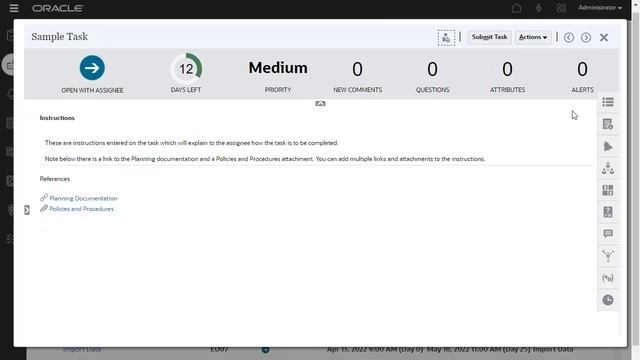Open the Parameters drawer (*o) icon
Screen dimensions: 640x360
(608, 278)
